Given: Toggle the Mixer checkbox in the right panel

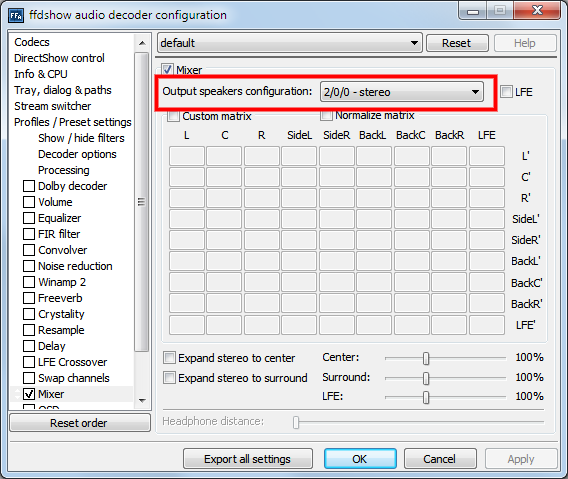Looking at the screenshot, I should pyautogui.click(x=167, y=70).
